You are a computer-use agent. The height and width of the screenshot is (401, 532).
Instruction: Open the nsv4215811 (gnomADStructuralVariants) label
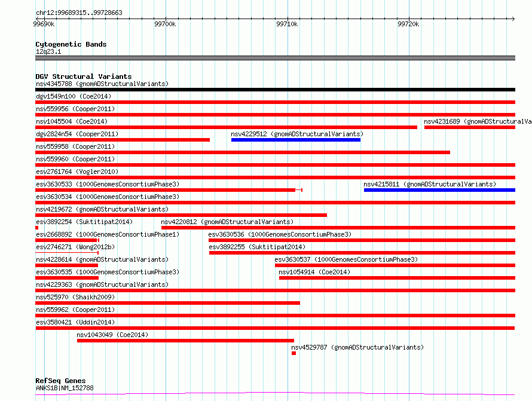[x=430, y=184]
